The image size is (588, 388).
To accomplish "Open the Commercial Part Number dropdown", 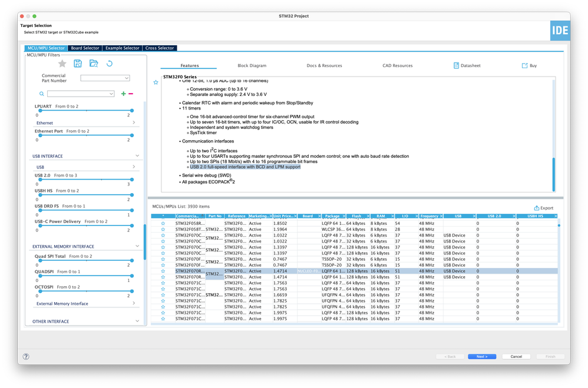I will (107, 77).
